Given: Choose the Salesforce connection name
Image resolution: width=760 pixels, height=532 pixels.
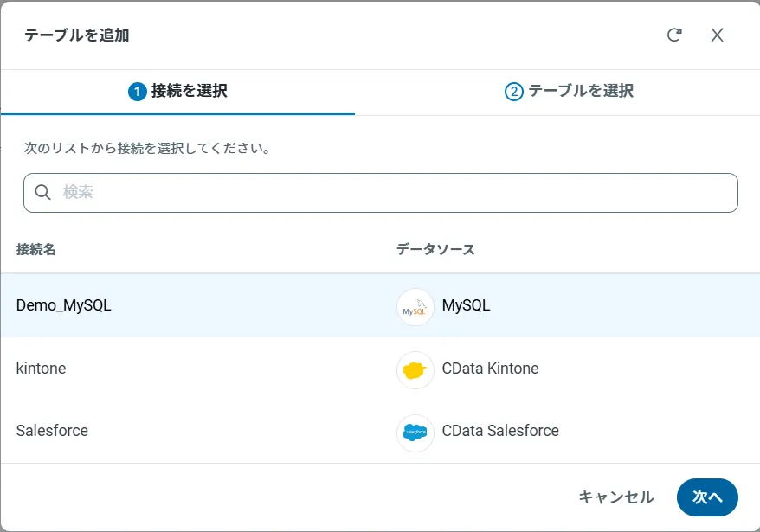Looking at the screenshot, I should tap(52, 431).
